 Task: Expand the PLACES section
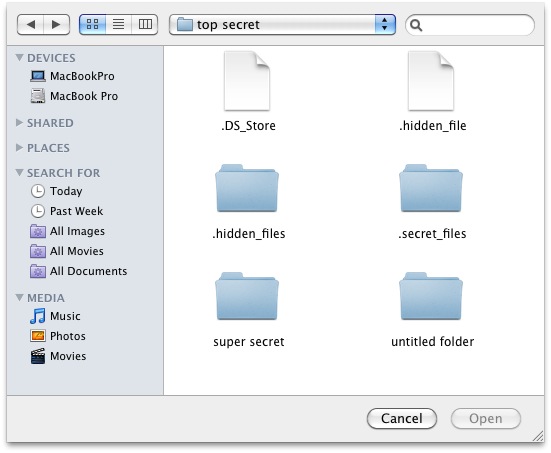coord(19,148)
